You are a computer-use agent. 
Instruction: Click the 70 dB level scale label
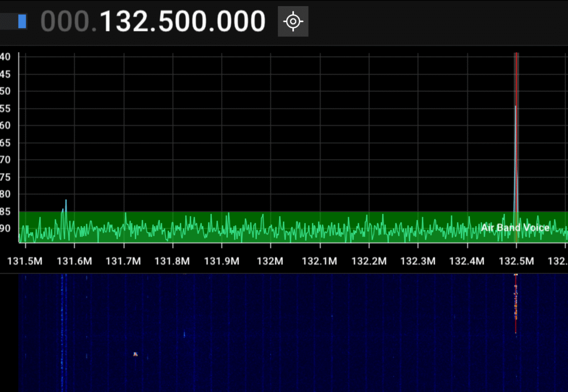coord(6,160)
